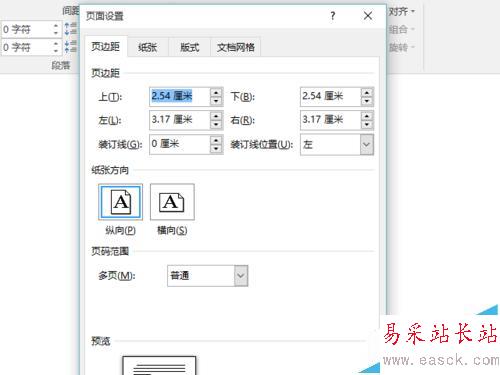Viewport: 500px width, 375px height.
Task: Open the 旋转 dropdown in ribbon
Action: coord(402,47)
